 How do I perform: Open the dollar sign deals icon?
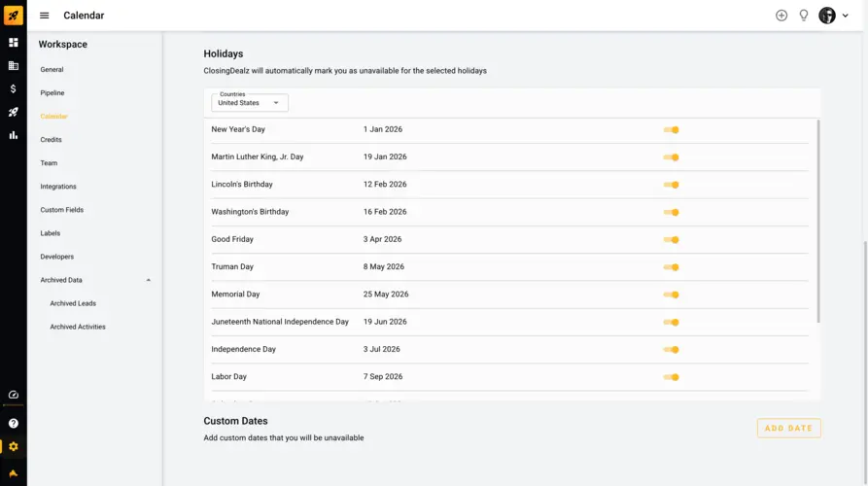(x=14, y=88)
